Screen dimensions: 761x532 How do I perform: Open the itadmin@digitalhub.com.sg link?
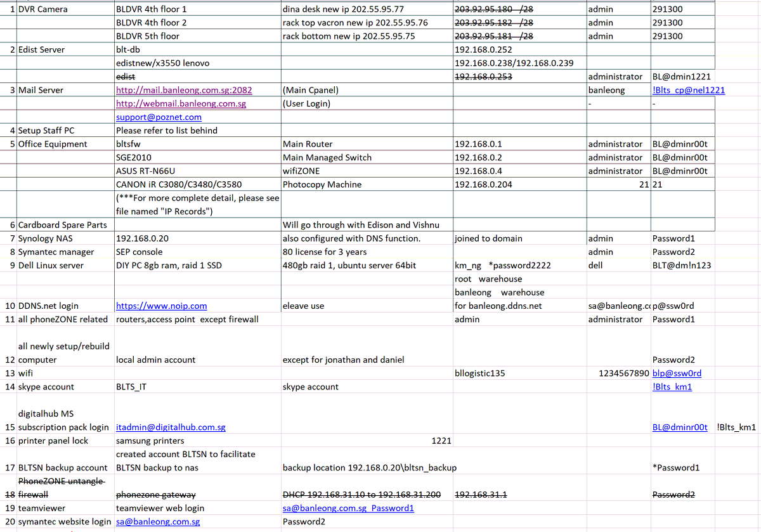[x=169, y=427]
